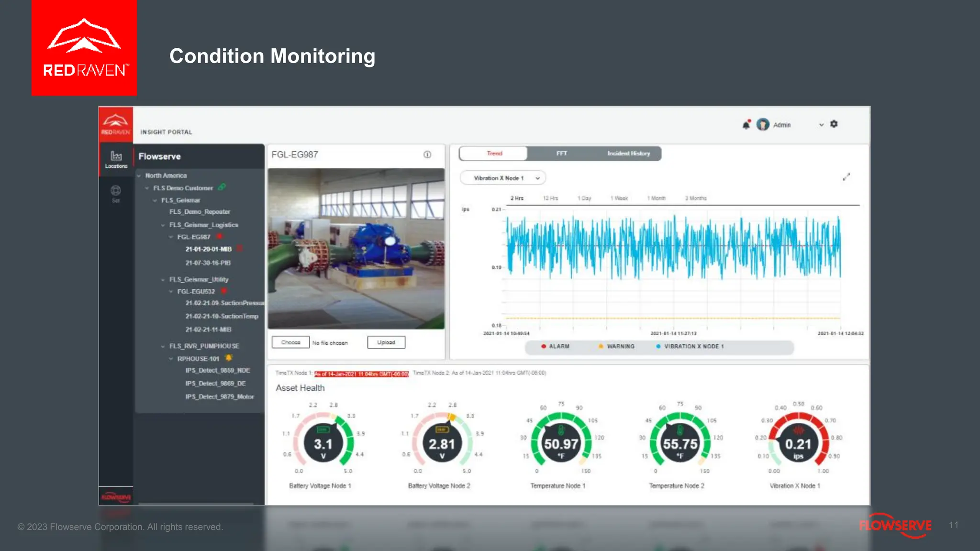
Task: Collapse the North America tree node
Action: click(139, 176)
